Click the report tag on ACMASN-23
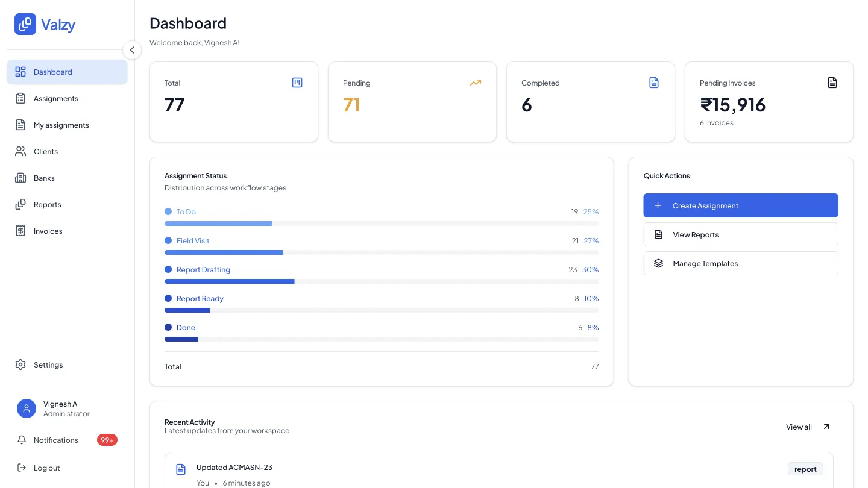 coord(805,469)
